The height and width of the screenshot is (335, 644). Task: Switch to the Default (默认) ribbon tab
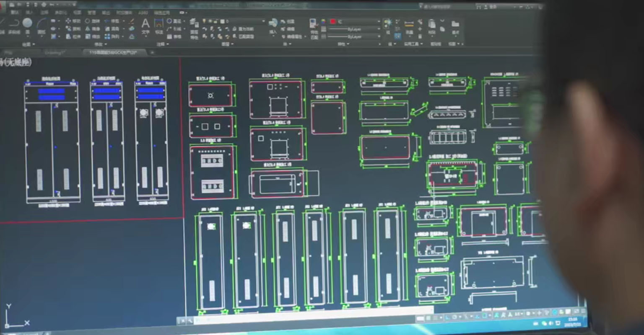15,13
